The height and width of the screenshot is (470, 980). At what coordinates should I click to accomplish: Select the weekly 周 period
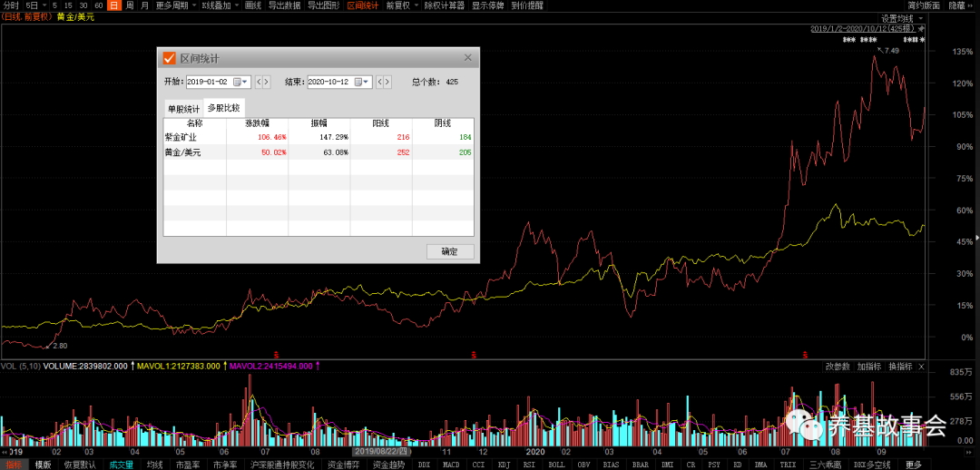point(130,5)
